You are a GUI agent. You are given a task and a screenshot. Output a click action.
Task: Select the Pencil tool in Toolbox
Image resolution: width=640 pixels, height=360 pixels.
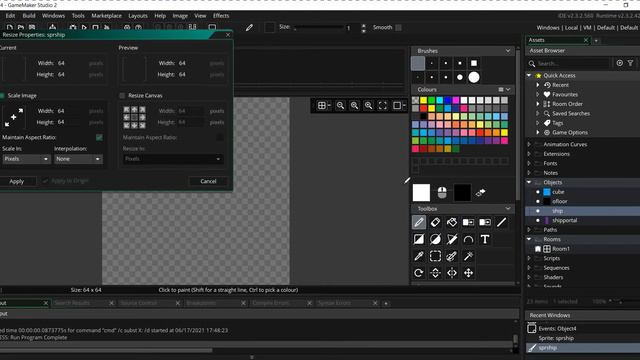point(419,222)
